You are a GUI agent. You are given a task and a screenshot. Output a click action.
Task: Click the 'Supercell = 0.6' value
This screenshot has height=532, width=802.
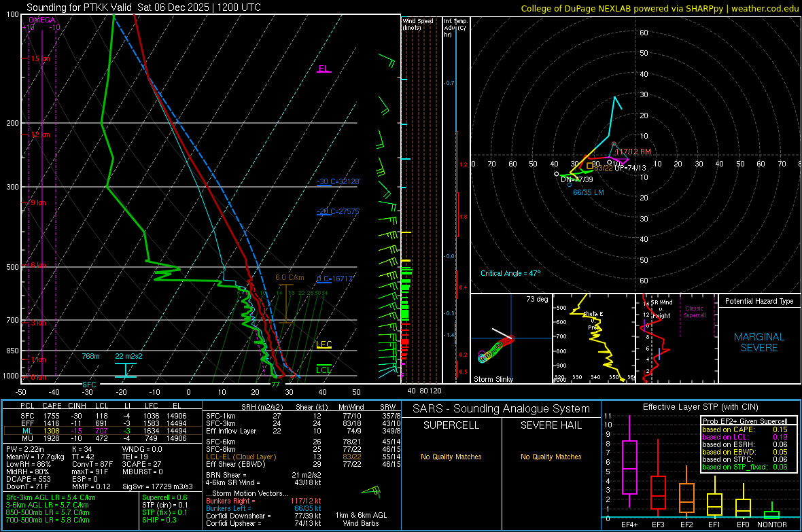click(x=164, y=497)
